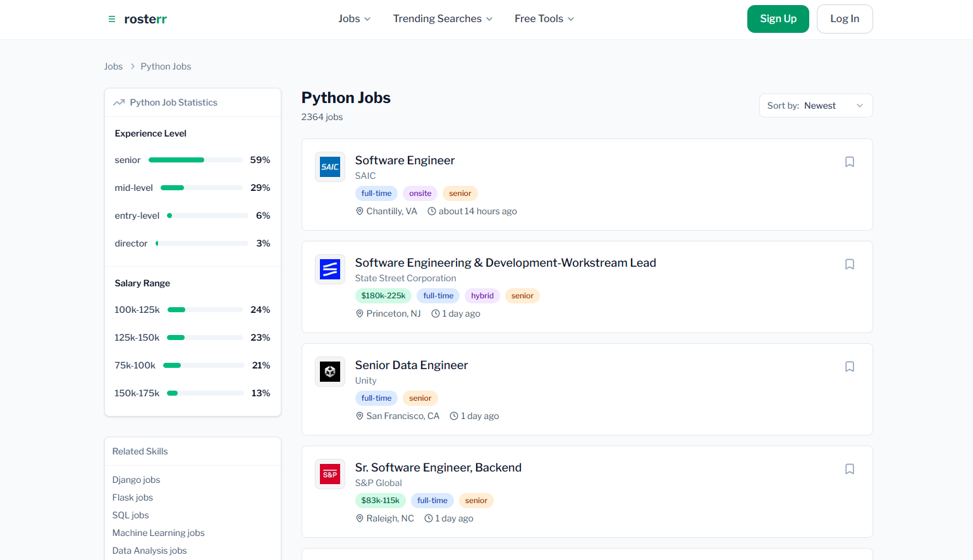
Task: Open the Jobs dropdown menu
Action: point(354,19)
